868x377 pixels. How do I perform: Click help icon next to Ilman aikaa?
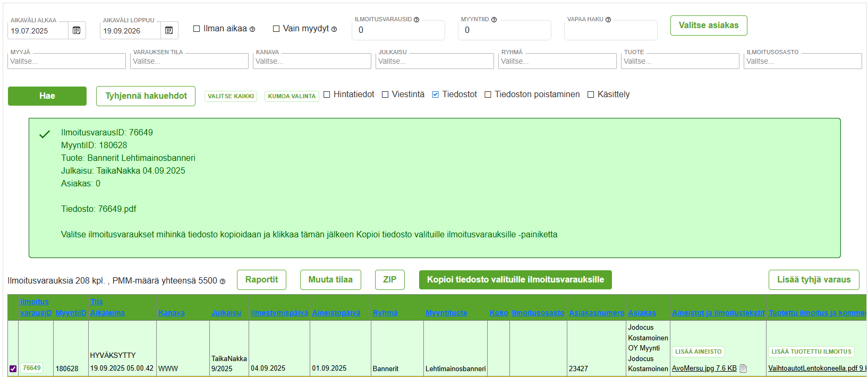tap(252, 29)
